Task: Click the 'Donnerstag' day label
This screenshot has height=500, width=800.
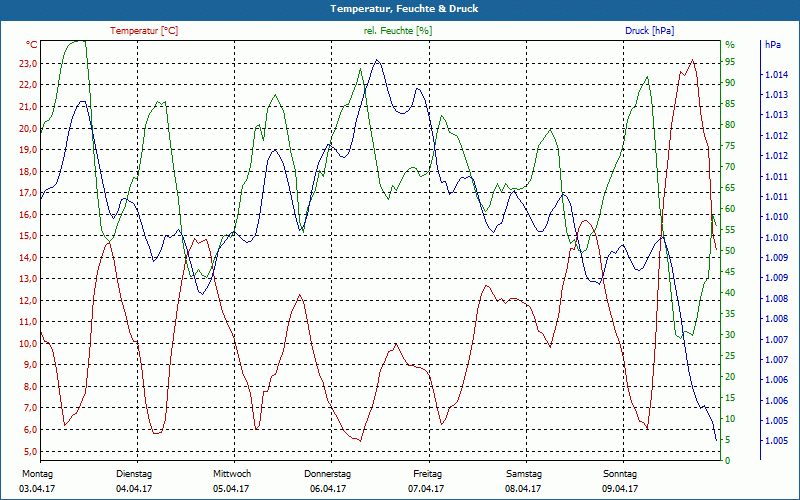Action: 328,474
